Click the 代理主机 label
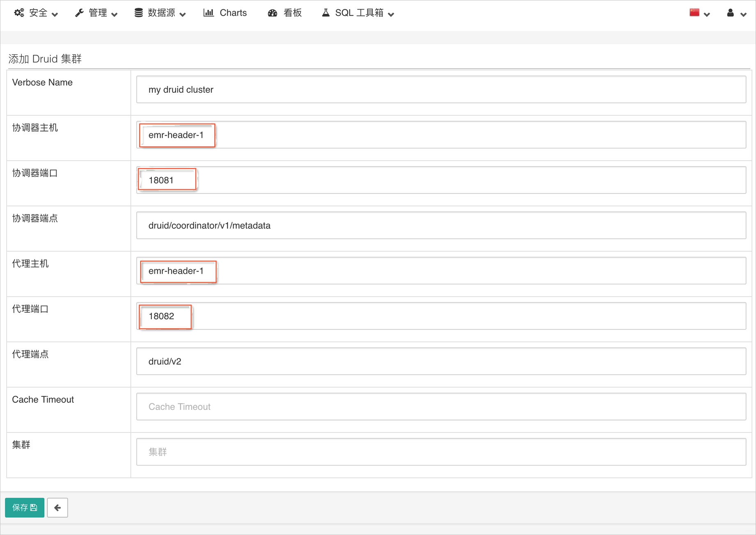The width and height of the screenshot is (756, 535). [30, 264]
